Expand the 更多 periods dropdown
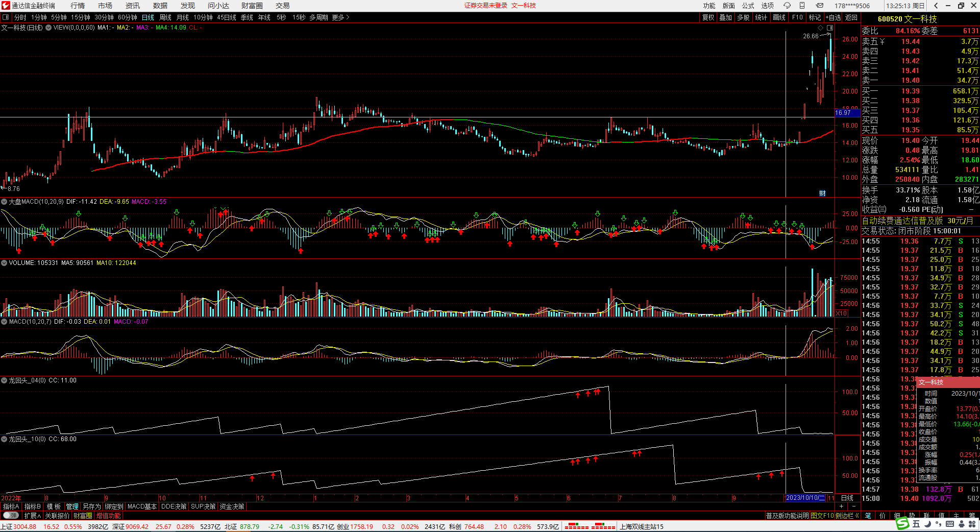The height and width of the screenshot is (532, 980). coord(340,17)
